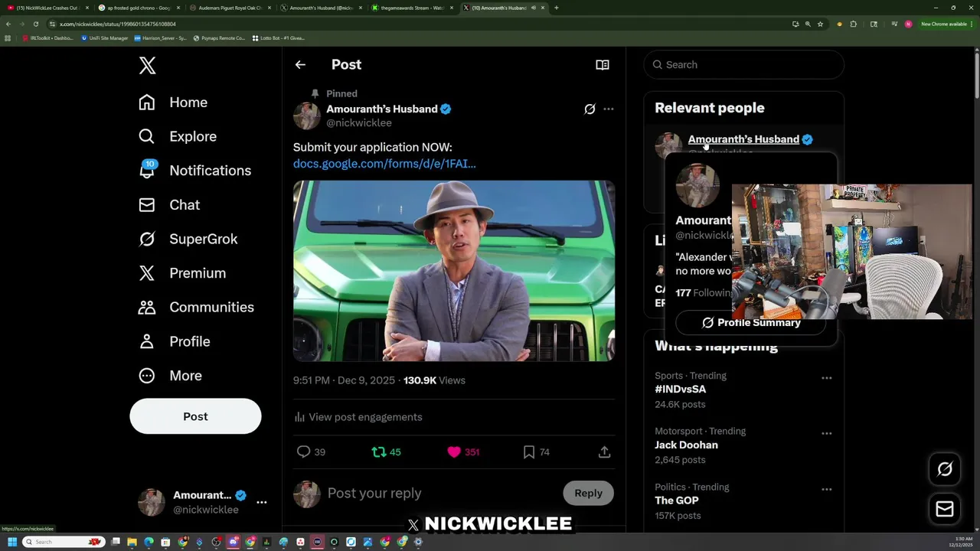This screenshot has width=980, height=551.
Task: Open a new browser tab
Action: click(556, 8)
